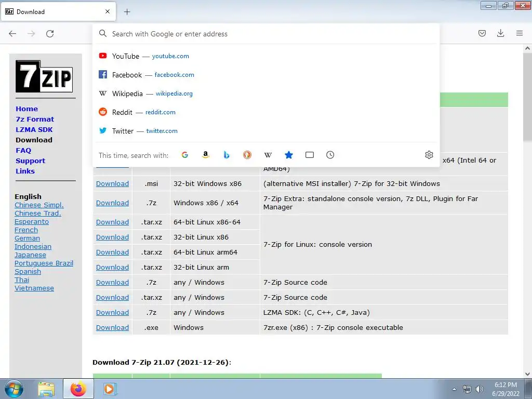Viewport: 532px width, 399px height.
Task: Open the Support sidebar link
Action: pos(31,161)
